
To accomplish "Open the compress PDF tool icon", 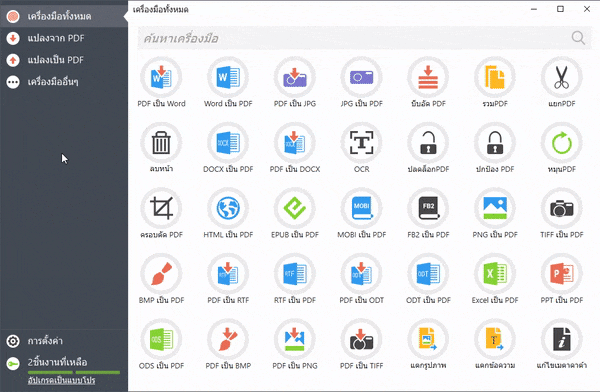I will point(428,78).
